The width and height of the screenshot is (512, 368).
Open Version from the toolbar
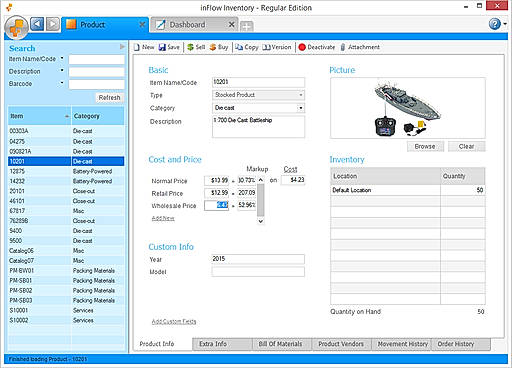coord(277,47)
